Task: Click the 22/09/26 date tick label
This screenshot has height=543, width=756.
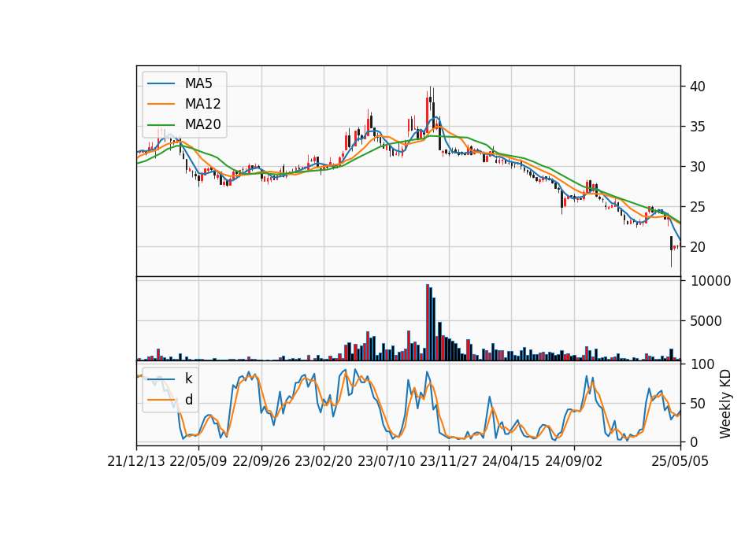Action: [261, 461]
